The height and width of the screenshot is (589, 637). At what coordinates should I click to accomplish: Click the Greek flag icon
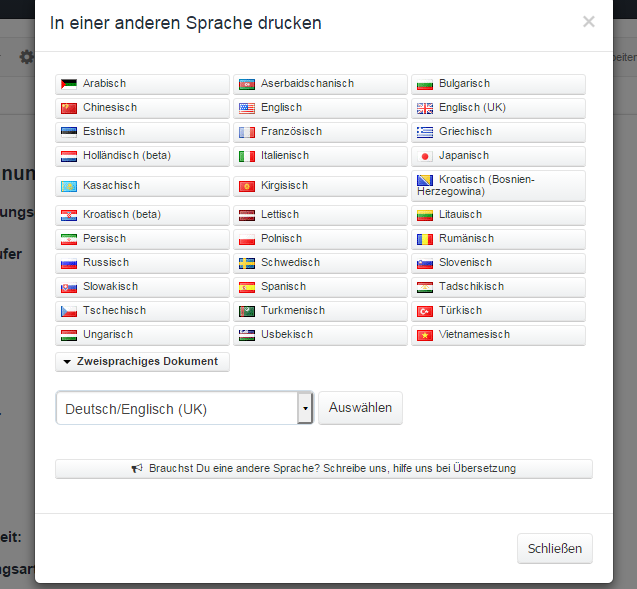click(x=425, y=132)
